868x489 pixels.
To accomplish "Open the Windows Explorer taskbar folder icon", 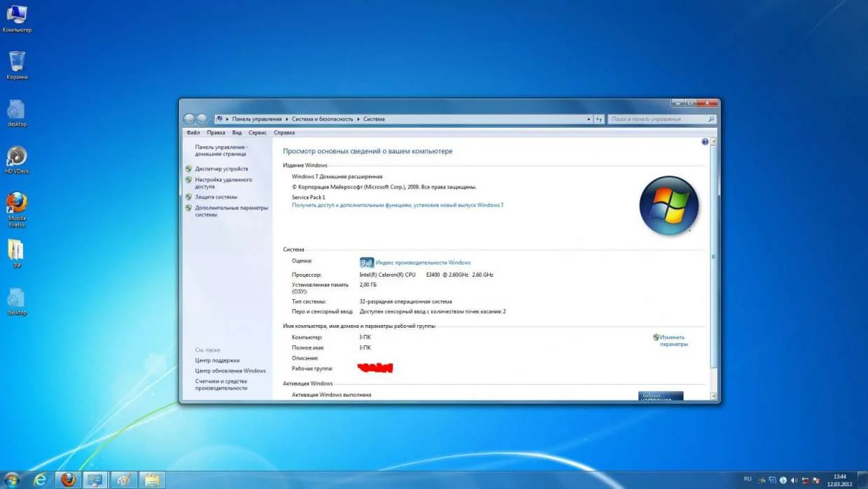I will click(151, 480).
